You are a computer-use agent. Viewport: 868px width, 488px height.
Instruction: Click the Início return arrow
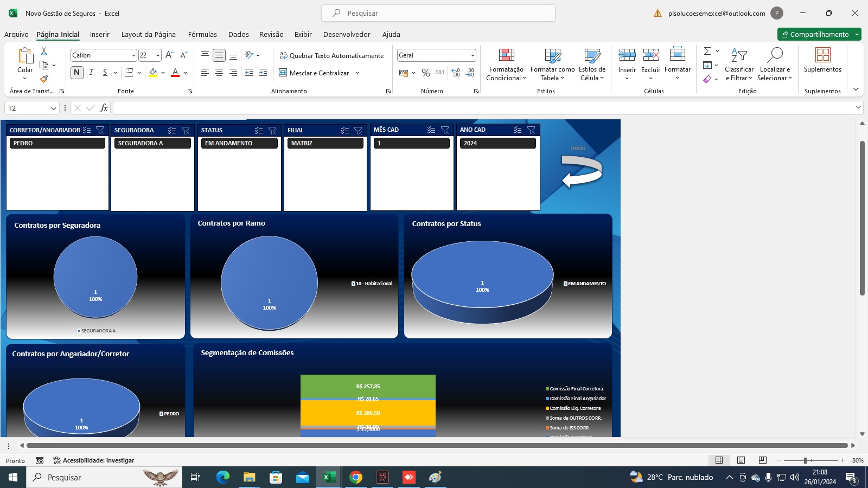click(582, 171)
